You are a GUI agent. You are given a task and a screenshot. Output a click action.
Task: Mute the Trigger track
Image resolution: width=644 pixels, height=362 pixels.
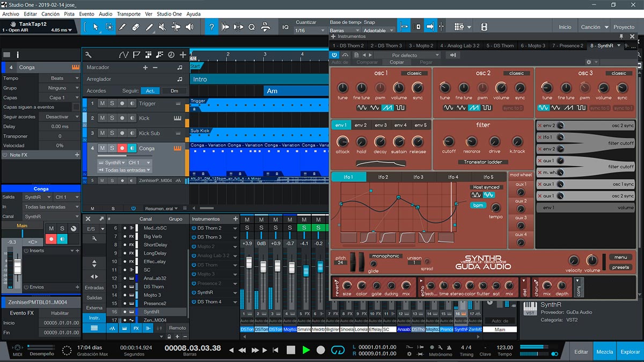(x=103, y=104)
